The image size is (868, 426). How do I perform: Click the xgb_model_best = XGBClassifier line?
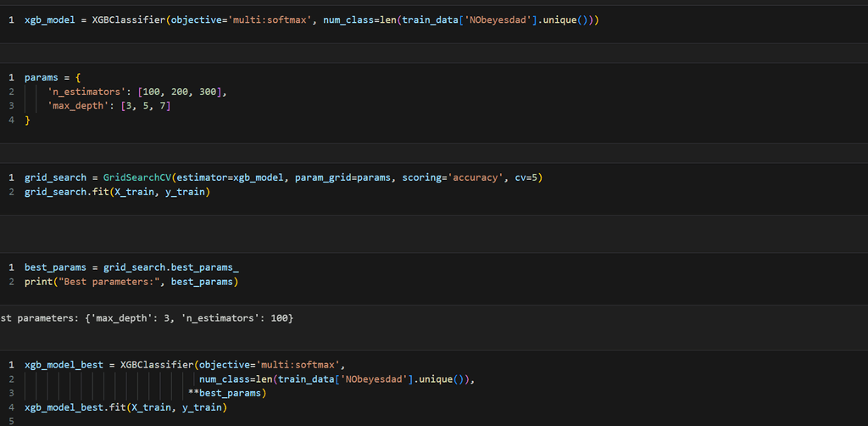pos(185,365)
